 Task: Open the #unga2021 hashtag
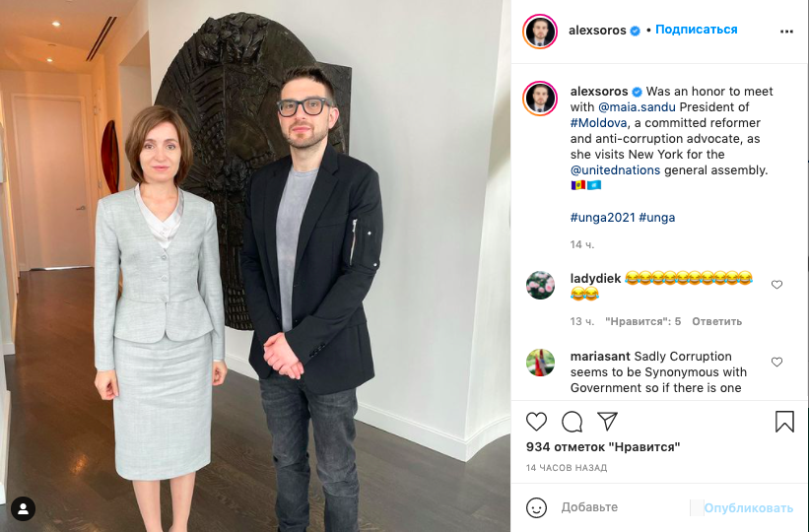(602, 218)
